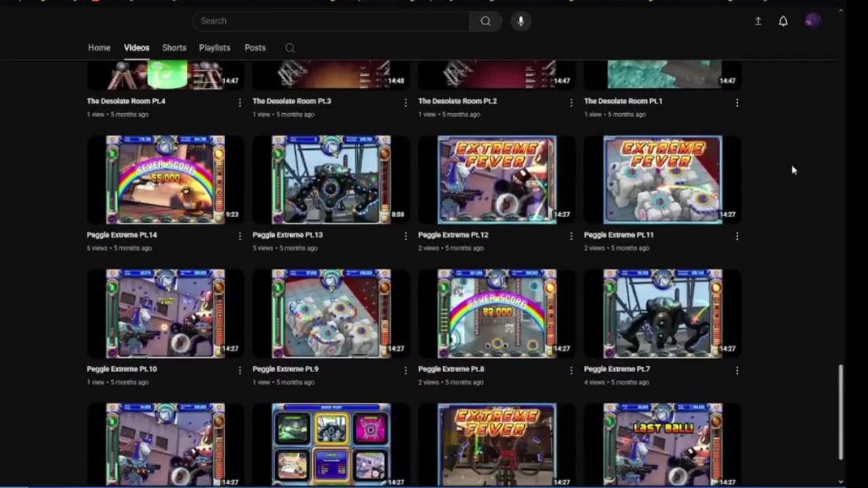Play the Peggle Extreme Pt.13 thumbnail
This screenshot has height=488, width=868.
coord(331,180)
